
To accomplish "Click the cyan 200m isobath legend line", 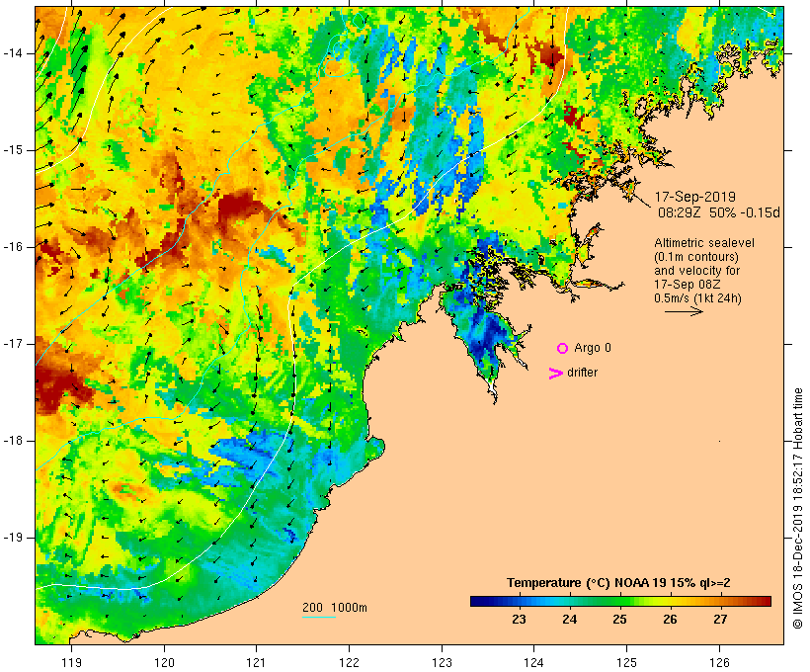I will [319, 617].
